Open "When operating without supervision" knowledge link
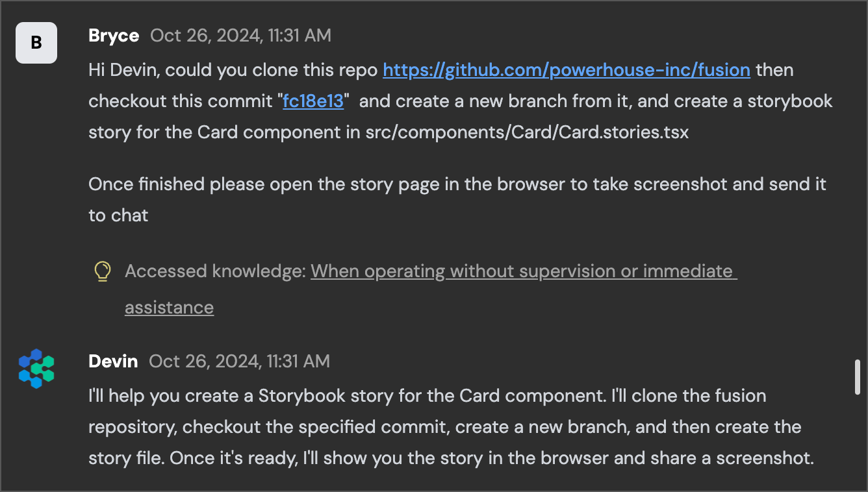Image resolution: width=868 pixels, height=492 pixels. (x=524, y=271)
